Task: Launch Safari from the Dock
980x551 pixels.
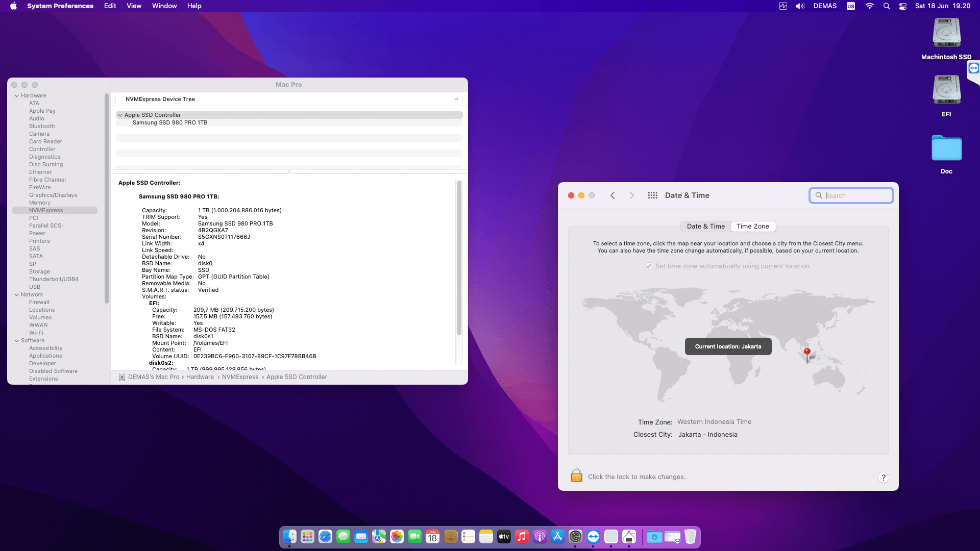Action: pyautogui.click(x=325, y=537)
